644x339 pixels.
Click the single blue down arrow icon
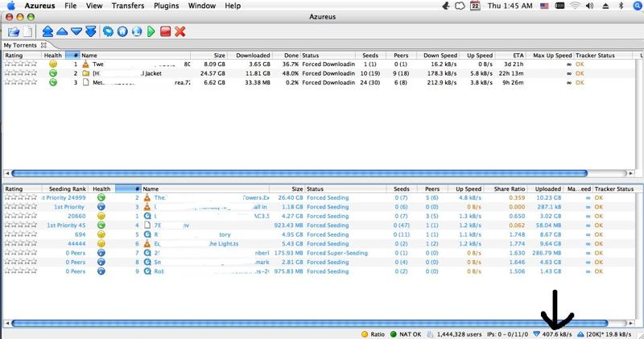(75, 31)
